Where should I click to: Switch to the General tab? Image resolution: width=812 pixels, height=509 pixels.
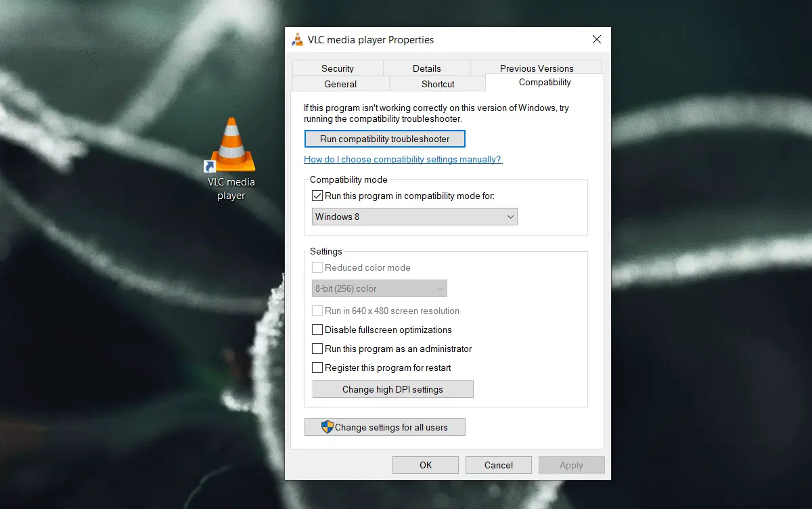pyautogui.click(x=340, y=84)
